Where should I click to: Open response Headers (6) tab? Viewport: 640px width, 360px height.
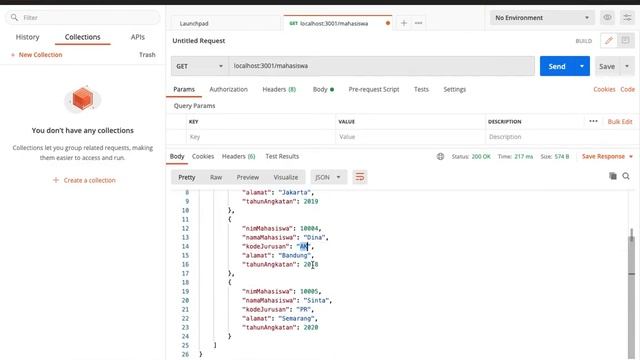click(x=238, y=156)
